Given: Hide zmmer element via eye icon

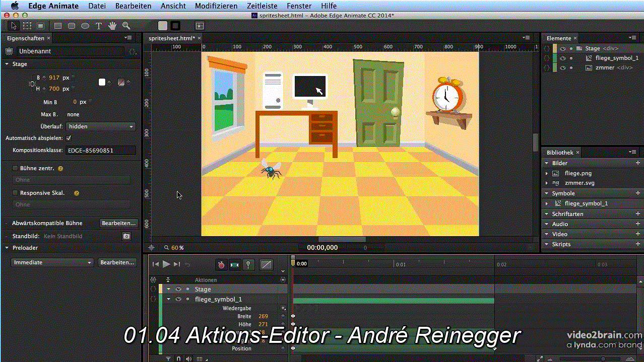Looking at the screenshot, I should 563,67.
